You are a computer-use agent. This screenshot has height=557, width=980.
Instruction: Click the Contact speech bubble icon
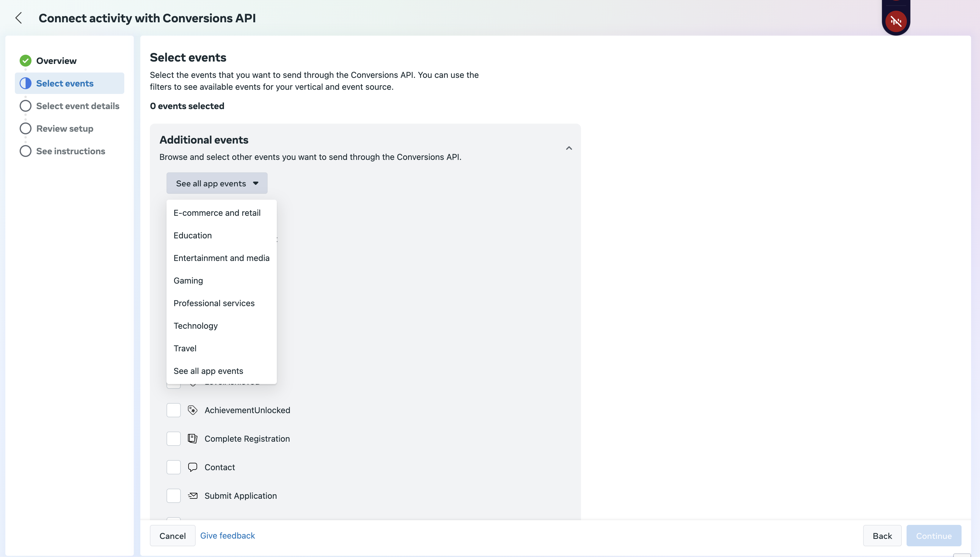[192, 467]
